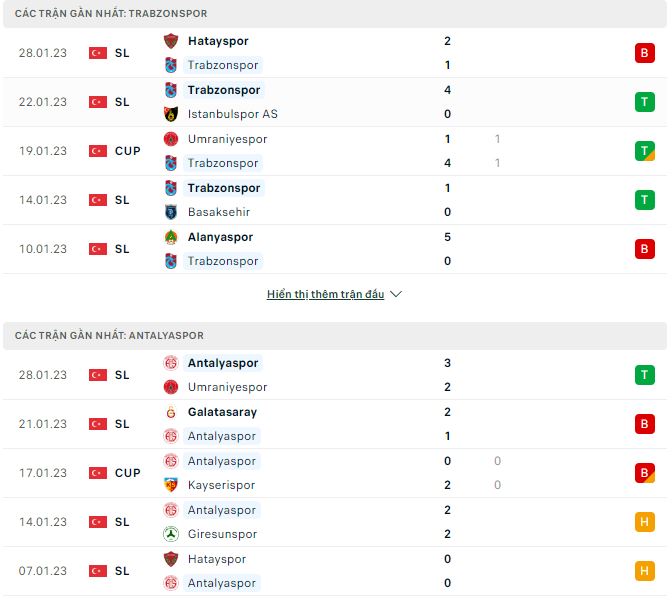Click the Giresunspor club crest

(x=170, y=534)
